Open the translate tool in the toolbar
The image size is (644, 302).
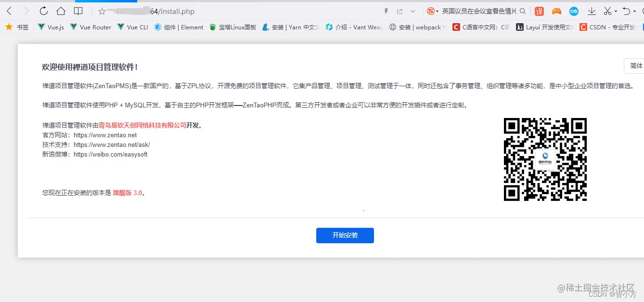tap(540, 11)
